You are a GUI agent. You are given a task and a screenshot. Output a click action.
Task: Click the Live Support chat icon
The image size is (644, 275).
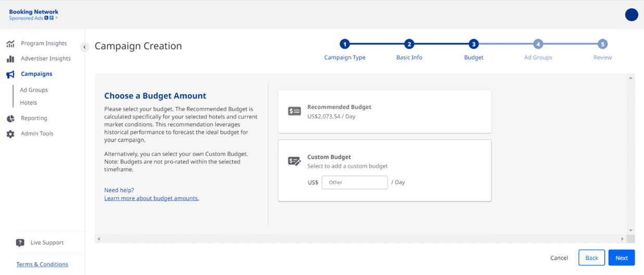tap(20, 243)
